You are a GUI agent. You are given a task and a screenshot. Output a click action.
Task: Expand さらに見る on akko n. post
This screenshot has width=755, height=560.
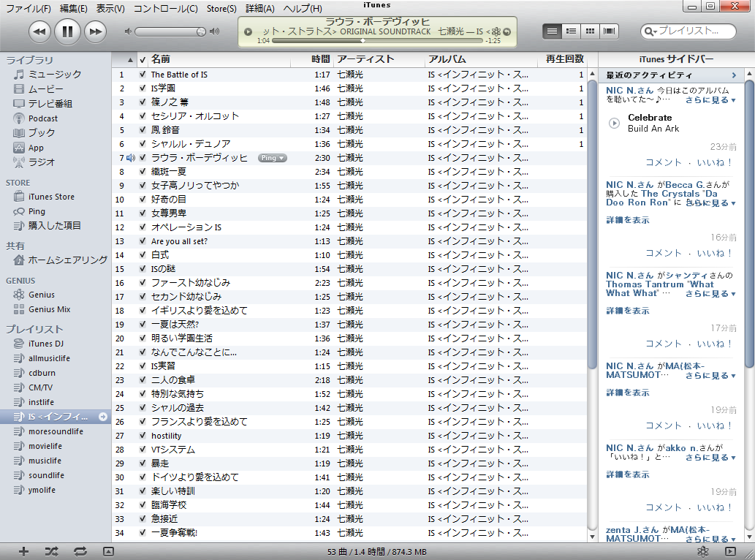710,458
